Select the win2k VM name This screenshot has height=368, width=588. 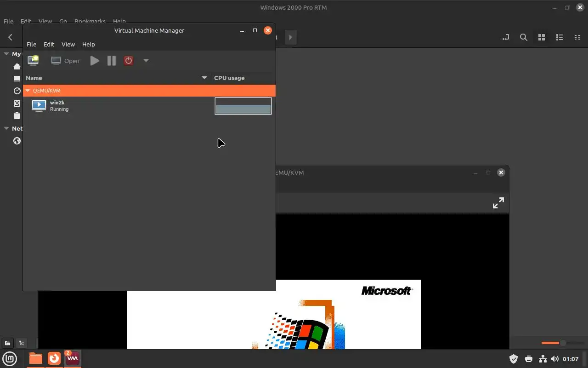pyautogui.click(x=57, y=103)
